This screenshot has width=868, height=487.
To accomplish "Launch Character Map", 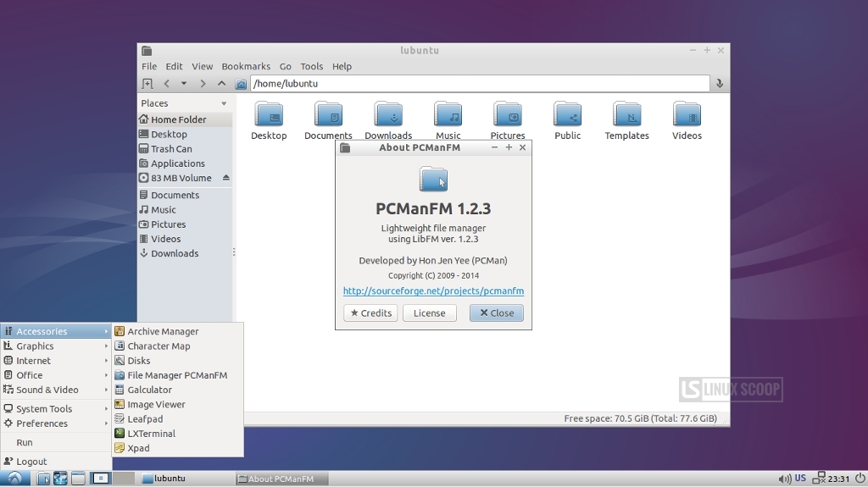I will (178, 346).
